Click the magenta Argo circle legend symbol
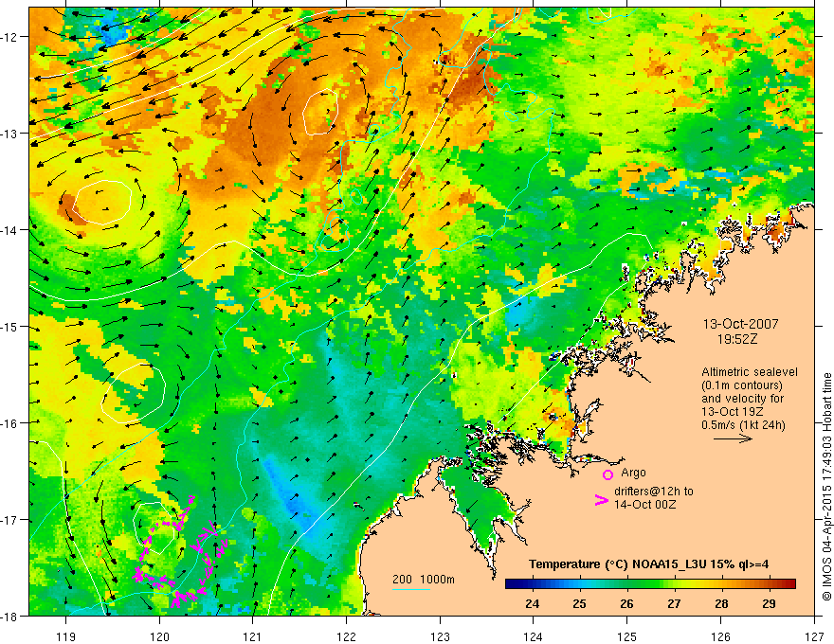834x644 pixels. pyautogui.click(x=607, y=474)
